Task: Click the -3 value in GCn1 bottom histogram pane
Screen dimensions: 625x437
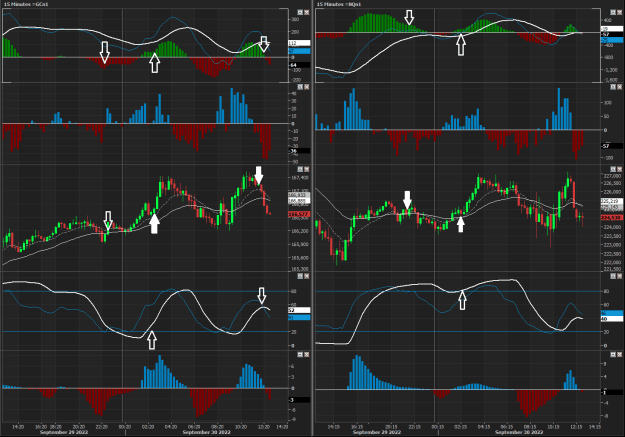Action: coord(299,400)
